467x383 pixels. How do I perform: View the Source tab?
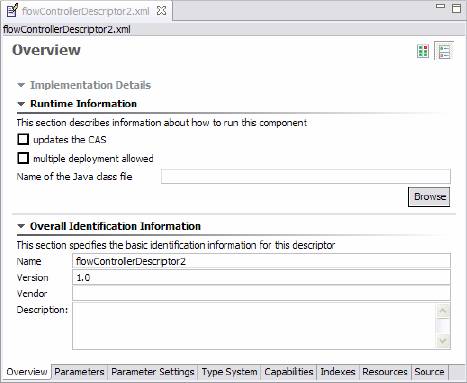click(429, 372)
